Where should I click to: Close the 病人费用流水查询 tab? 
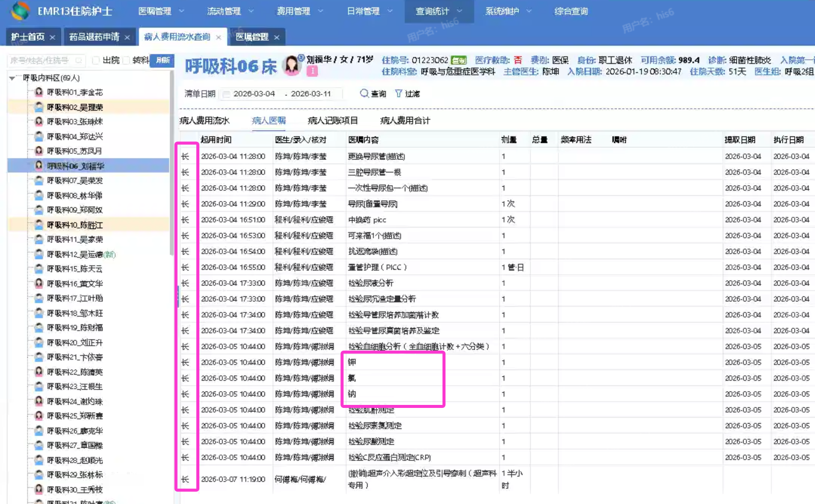tap(218, 37)
